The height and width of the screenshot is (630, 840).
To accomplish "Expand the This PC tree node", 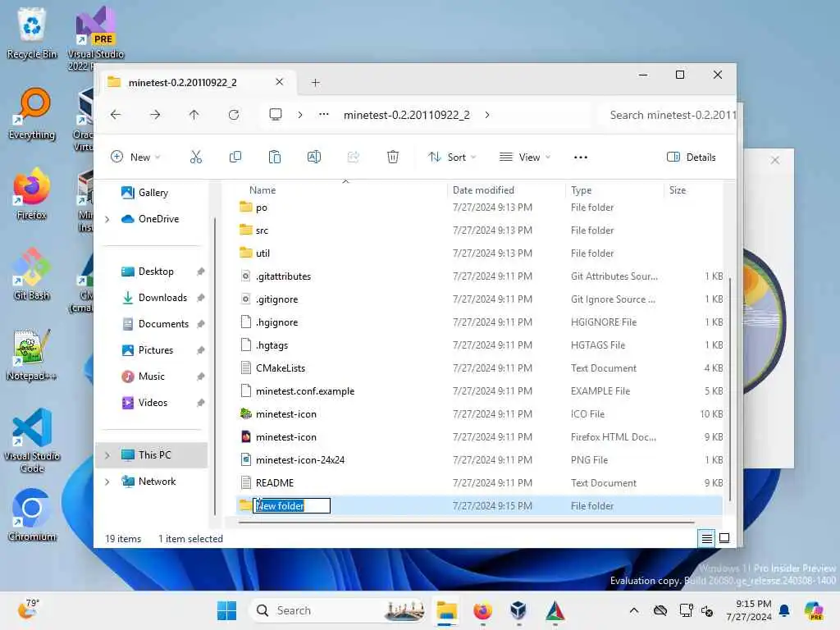I will point(107,455).
